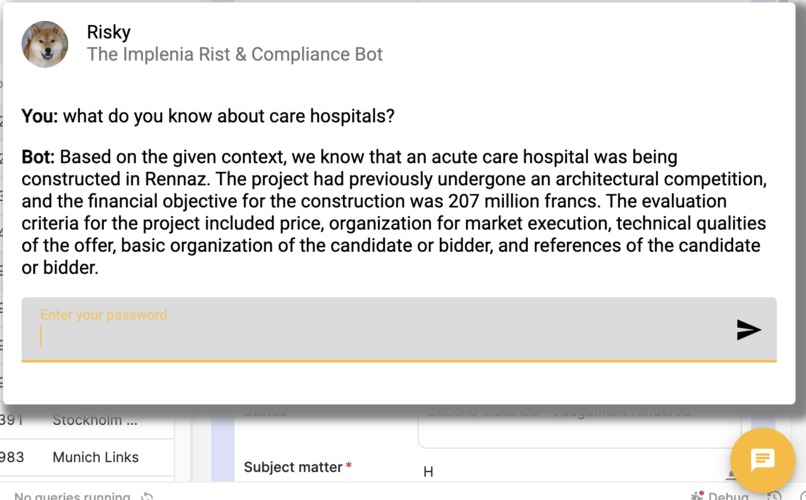806x500 pixels.
Task: Click the bug icon beside Debug
Action: coord(697,496)
